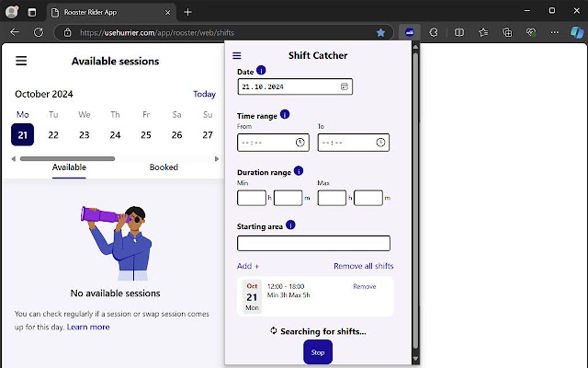Show the Time range info icon

285,114
